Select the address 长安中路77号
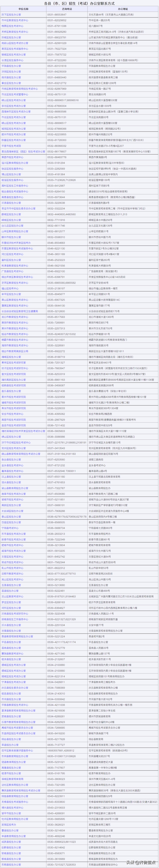This screenshot has height=868, width=159. click(96, 625)
